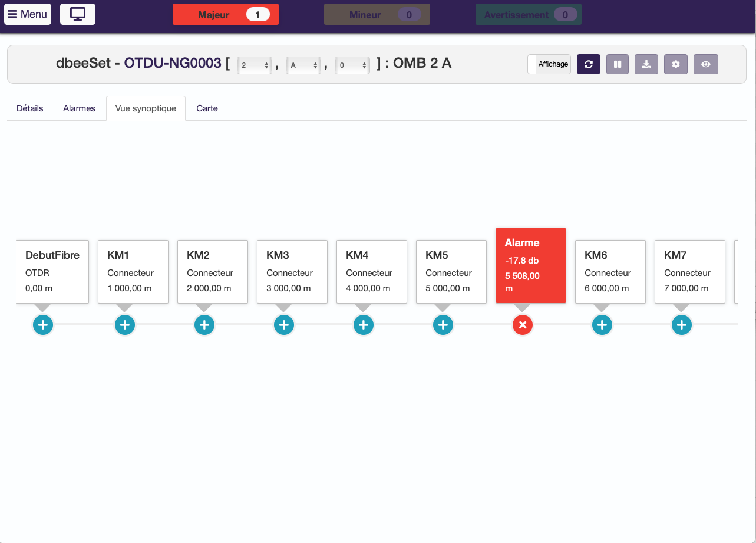Click the plus marker under KM3
This screenshot has width=756, height=543.
pyautogui.click(x=284, y=325)
